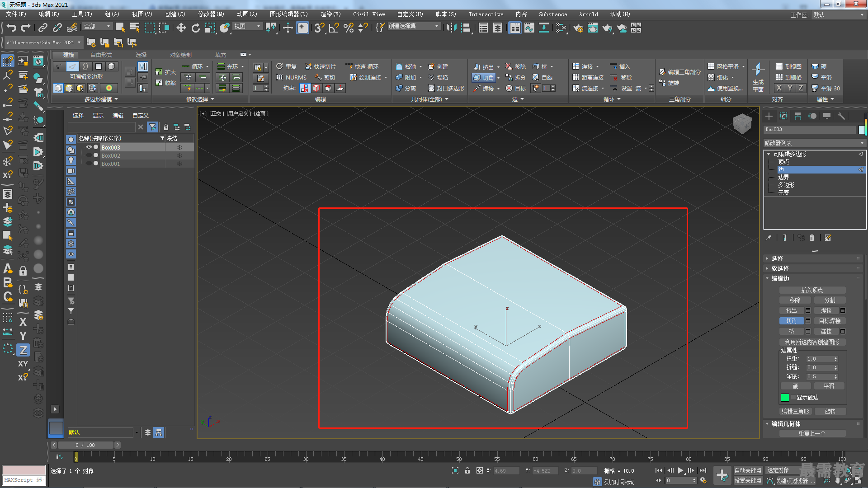This screenshot has height=488, width=868.
Task: Open the 修改器列表 modifier dropdown
Action: pos(815,143)
